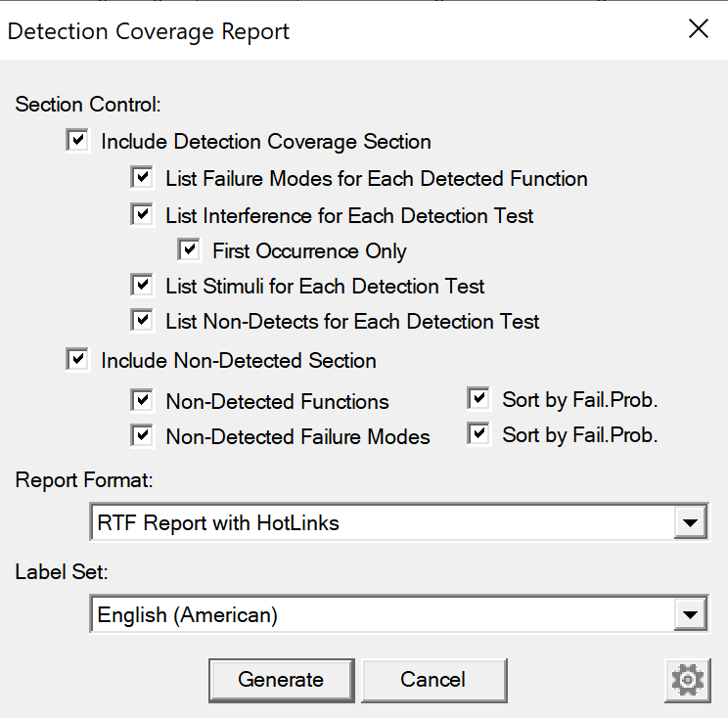Toggle List Stimuli for Each Detection Test
The image size is (728, 718).
point(142,285)
